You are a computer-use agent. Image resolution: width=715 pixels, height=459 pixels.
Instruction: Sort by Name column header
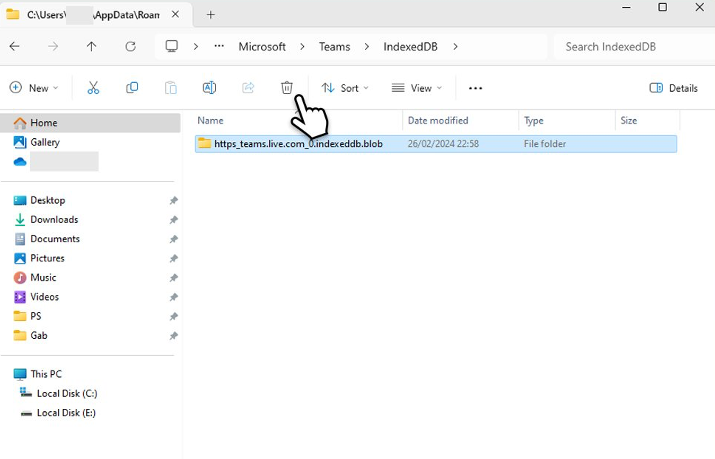click(x=210, y=120)
